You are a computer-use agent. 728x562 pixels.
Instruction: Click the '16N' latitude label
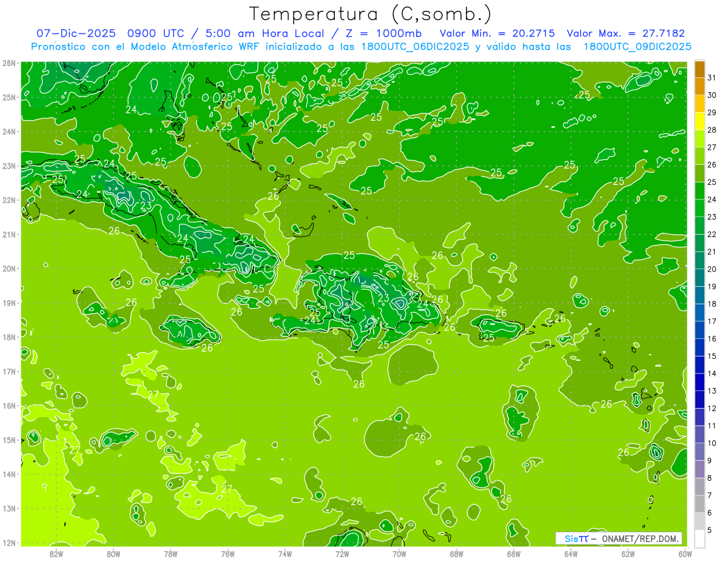[9, 406]
